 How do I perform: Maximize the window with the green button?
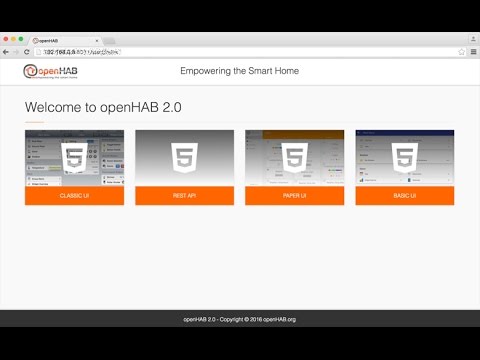[x=21, y=39]
